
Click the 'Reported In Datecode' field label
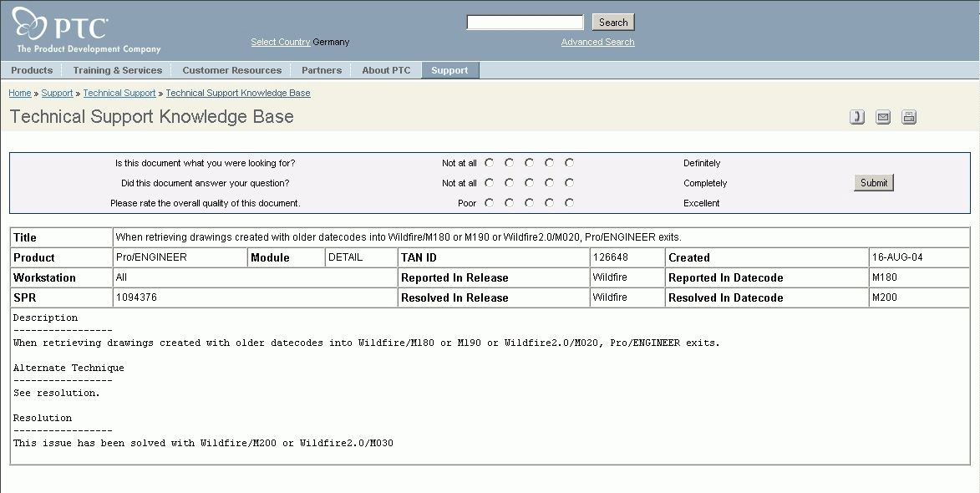pyautogui.click(x=726, y=277)
